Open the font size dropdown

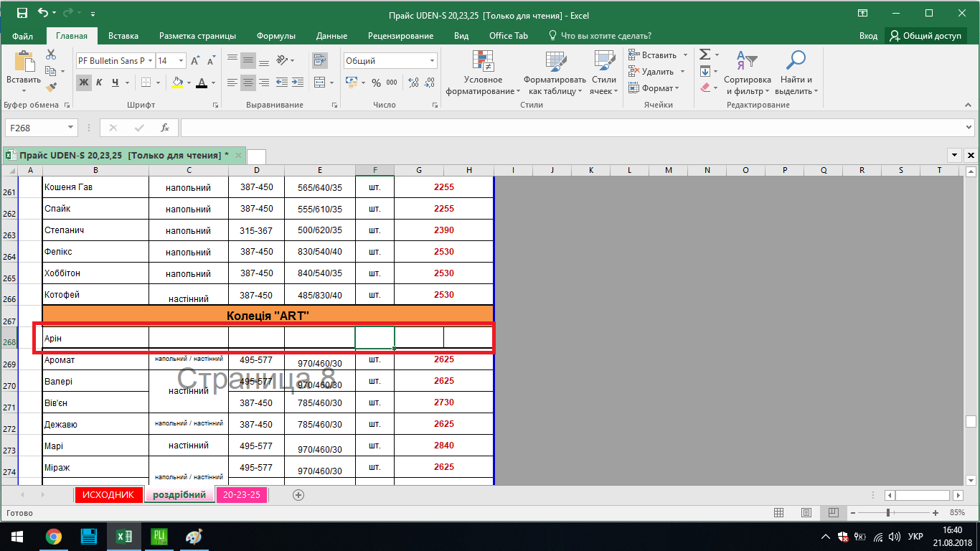(181, 61)
